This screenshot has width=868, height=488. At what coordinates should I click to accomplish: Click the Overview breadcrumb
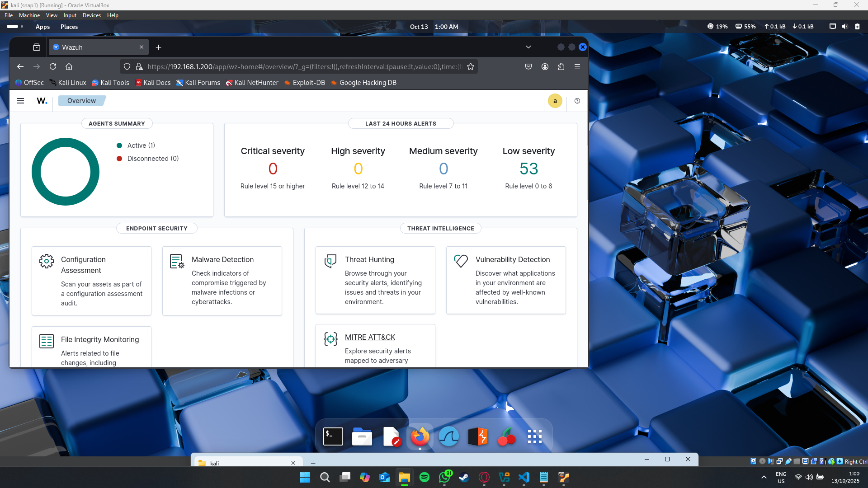(x=81, y=101)
